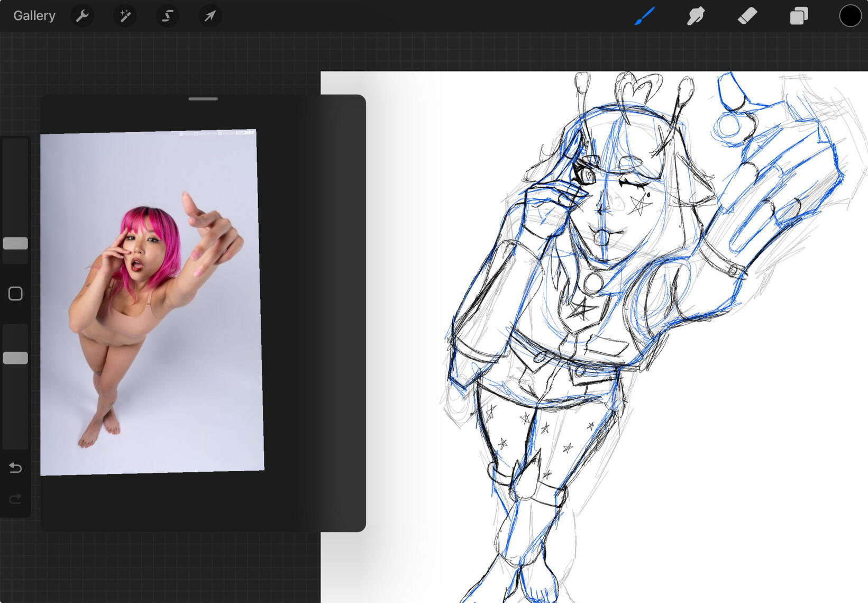The image size is (868, 603).
Task: Undo the last stroke
Action: click(x=15, y=468)
